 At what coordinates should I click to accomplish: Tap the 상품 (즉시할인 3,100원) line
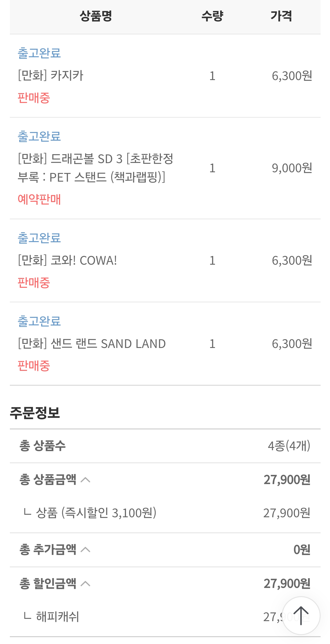(x=165, y=513)
